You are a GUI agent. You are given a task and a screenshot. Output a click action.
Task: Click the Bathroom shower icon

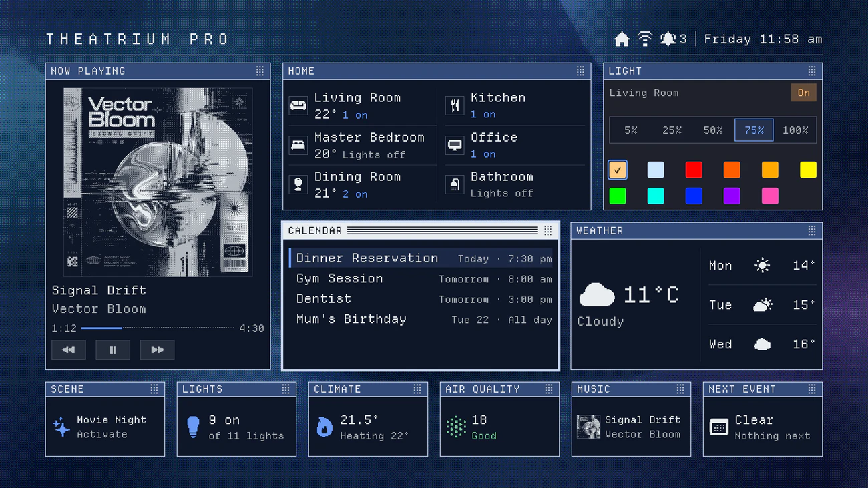tap(455, 184)
